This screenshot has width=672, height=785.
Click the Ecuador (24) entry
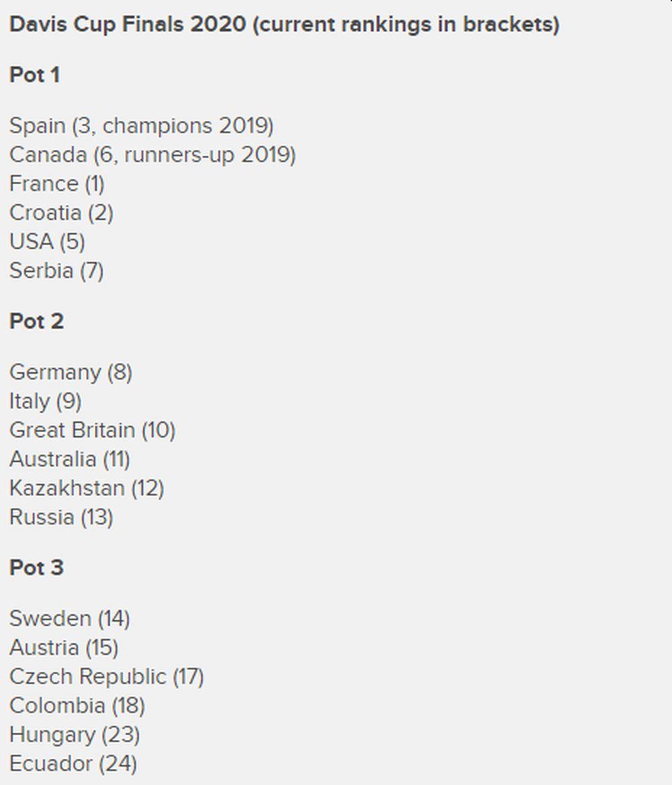73,763
